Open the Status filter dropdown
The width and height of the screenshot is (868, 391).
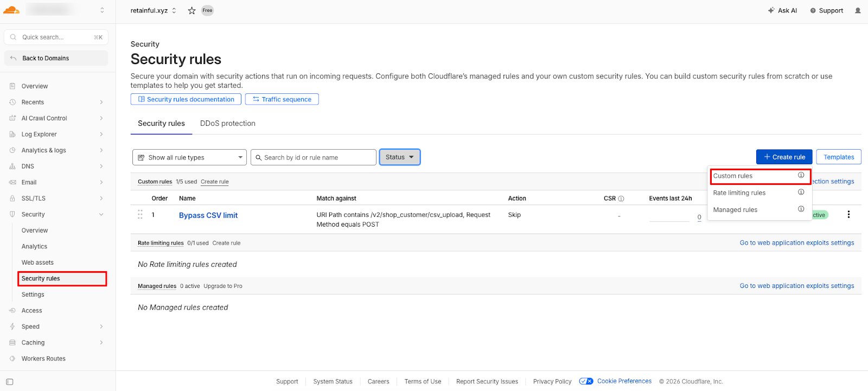[x=400, y=157]
